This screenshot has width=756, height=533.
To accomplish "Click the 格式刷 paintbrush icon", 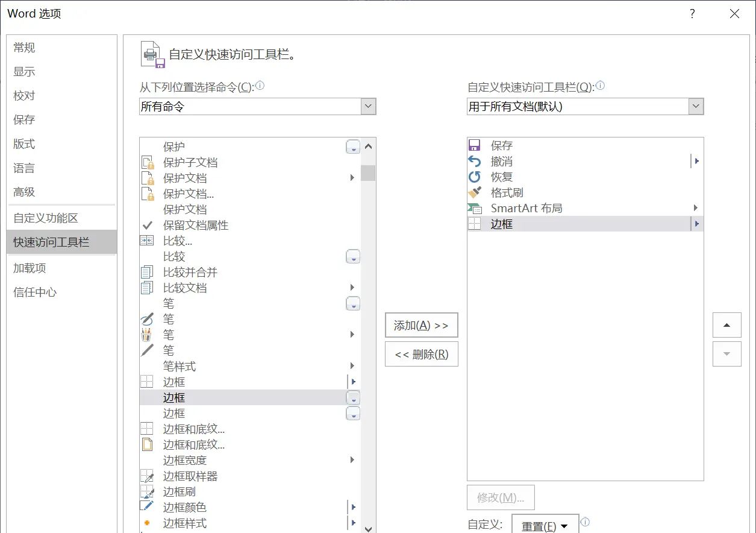I will [475, 192].
